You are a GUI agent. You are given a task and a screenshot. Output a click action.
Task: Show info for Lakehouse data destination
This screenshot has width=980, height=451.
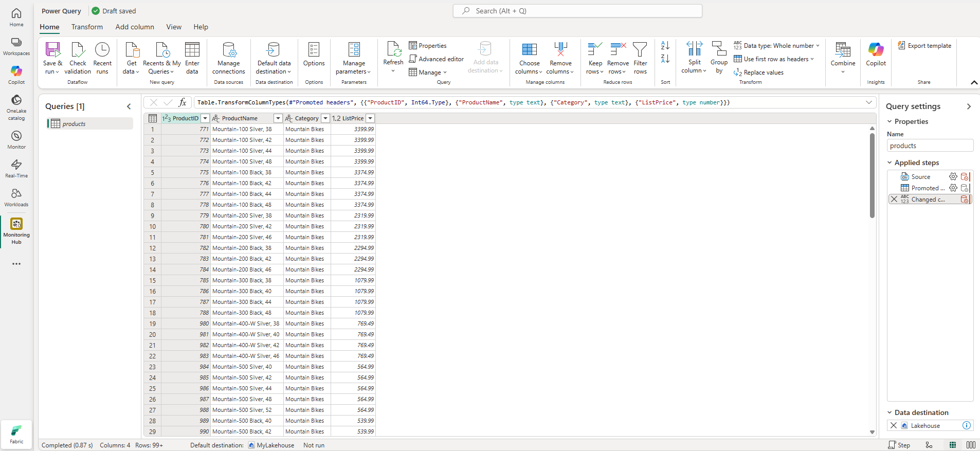pyautogui.click(x=966, y=425)
